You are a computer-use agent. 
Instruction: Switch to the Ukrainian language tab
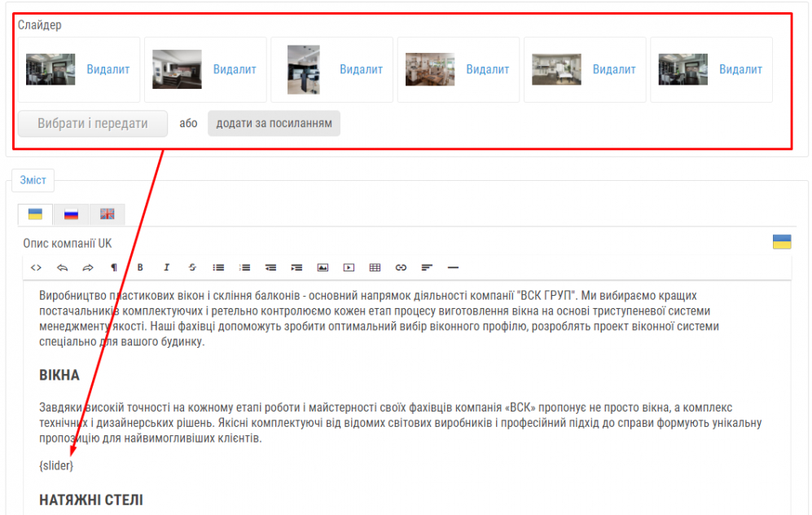(35, 214)
